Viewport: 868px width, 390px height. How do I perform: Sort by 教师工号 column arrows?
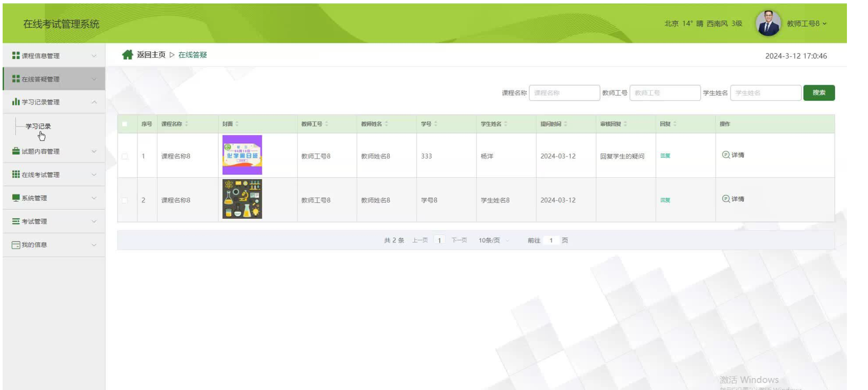coord(326,124)
